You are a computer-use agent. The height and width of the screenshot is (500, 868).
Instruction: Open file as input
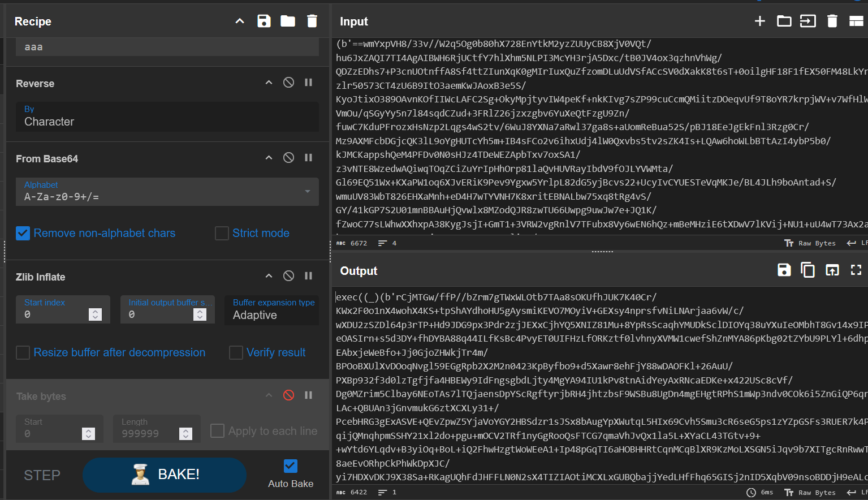(x=808, y=21)
